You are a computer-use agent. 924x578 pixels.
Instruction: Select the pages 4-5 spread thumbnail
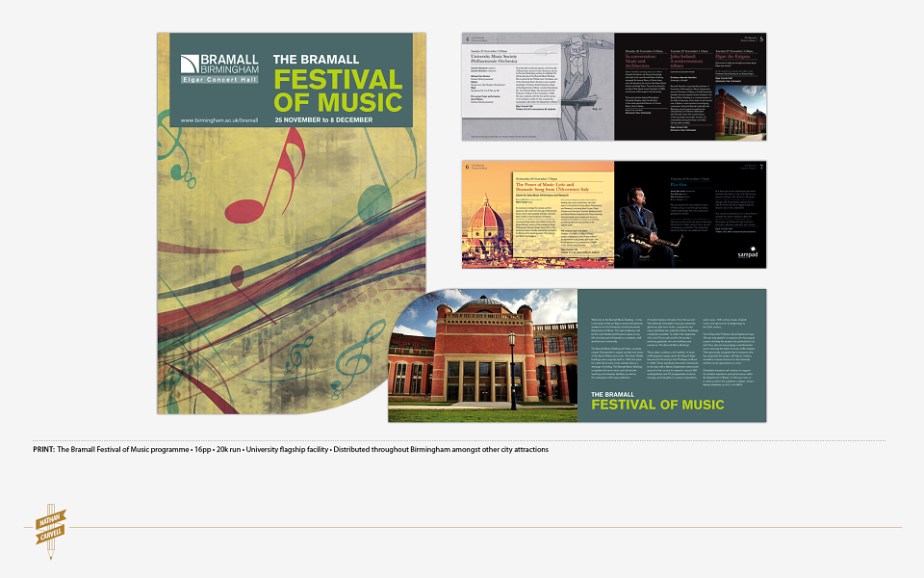coord(614,87)
